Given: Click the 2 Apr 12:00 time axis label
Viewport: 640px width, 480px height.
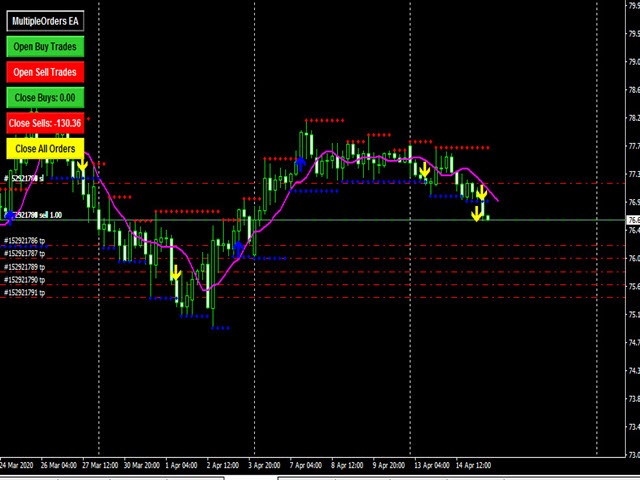Looking at the screenshot, I should 223,465.
